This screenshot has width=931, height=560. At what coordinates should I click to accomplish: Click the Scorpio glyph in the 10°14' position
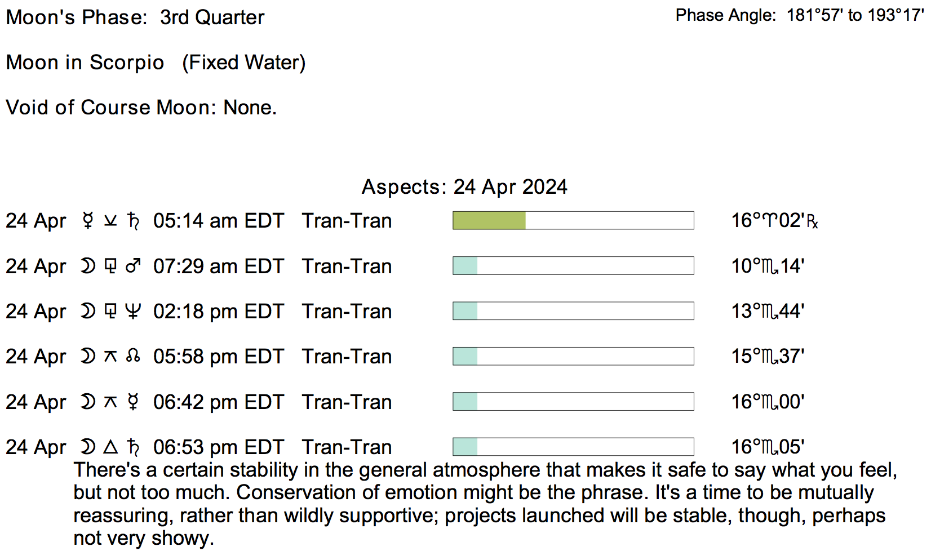coord(770,266)
